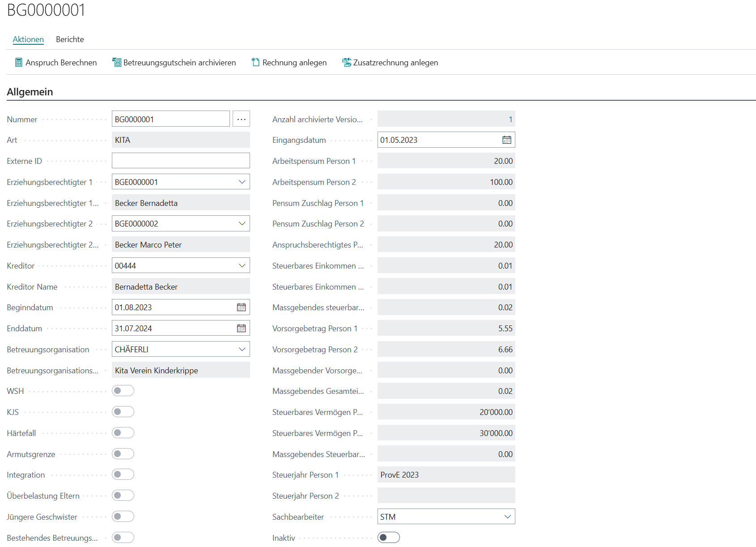The width and height of the screenshot is (756, 547).
Task: Switch to the Berichte tab
Action: (70, 39)
